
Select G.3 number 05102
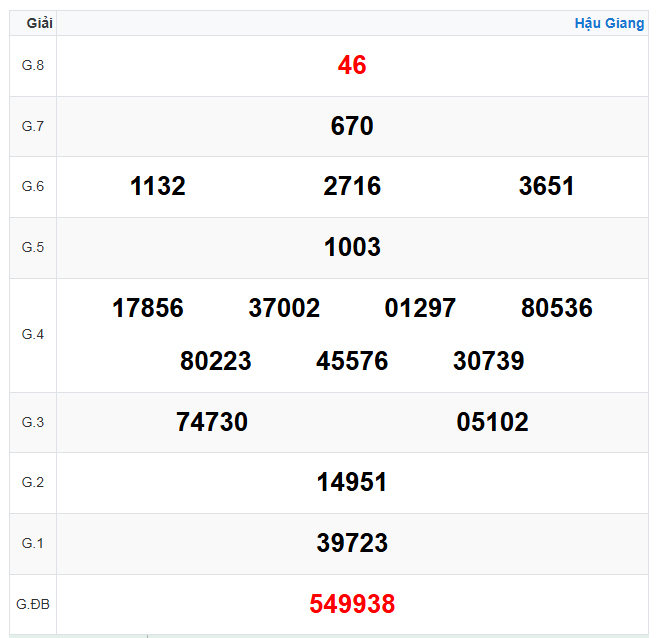pyautogui.click(x=492, y=422)
